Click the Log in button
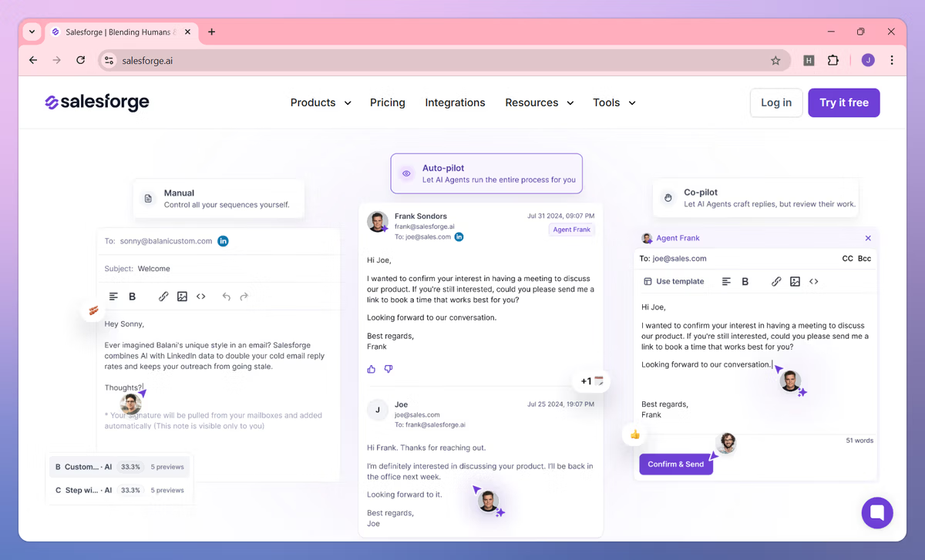 [x=776, y=102]
